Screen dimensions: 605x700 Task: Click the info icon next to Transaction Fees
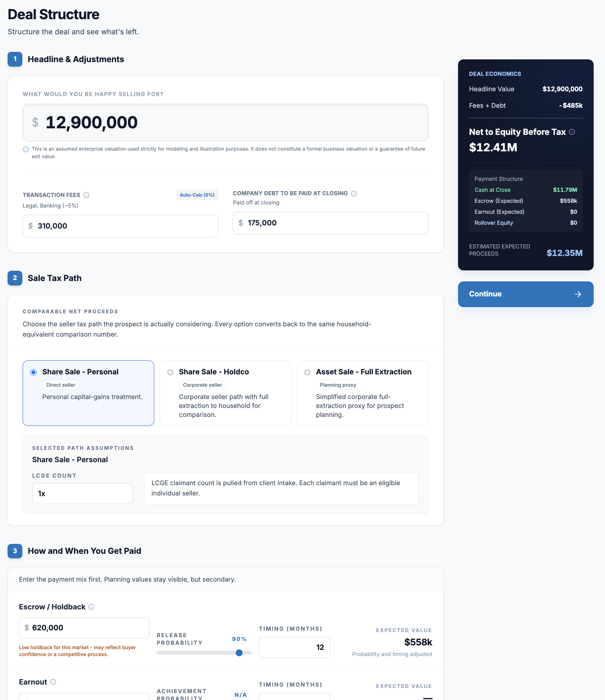pyautogui.click(x=87, y=195)
